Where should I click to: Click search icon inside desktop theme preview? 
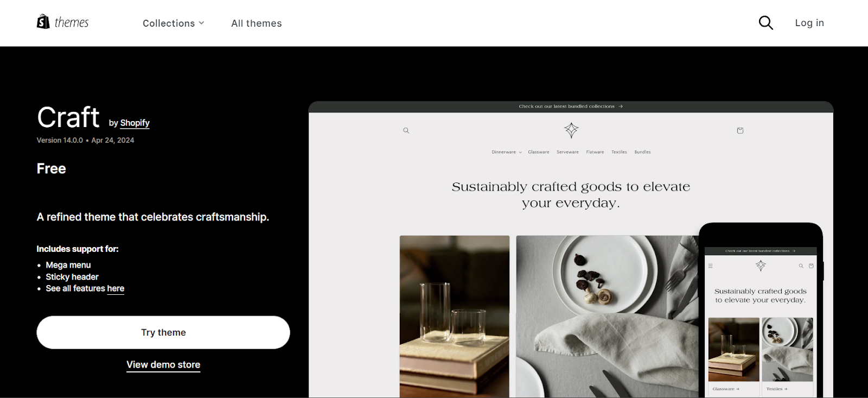(x=406, y=130)
